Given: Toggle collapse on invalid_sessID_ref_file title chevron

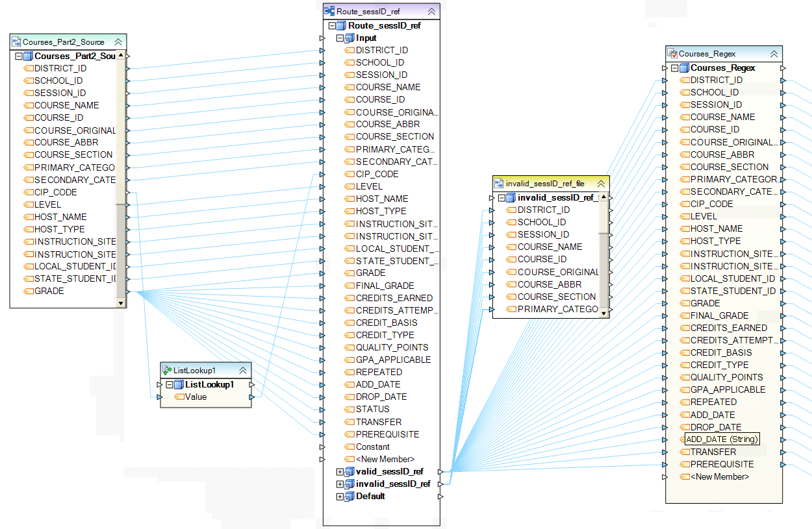Looking at the screenshot, I should click(x=601, y=184).
